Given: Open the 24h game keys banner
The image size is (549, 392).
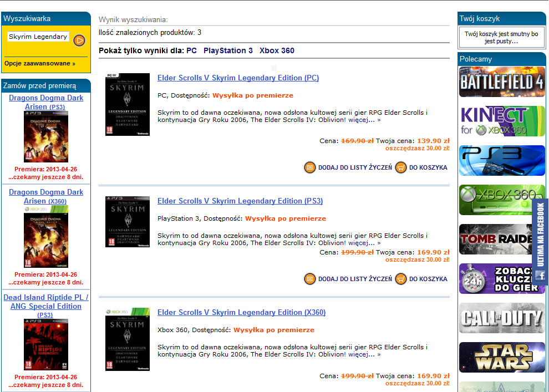Looking at the screenshot, I should [x=495, y=278].
